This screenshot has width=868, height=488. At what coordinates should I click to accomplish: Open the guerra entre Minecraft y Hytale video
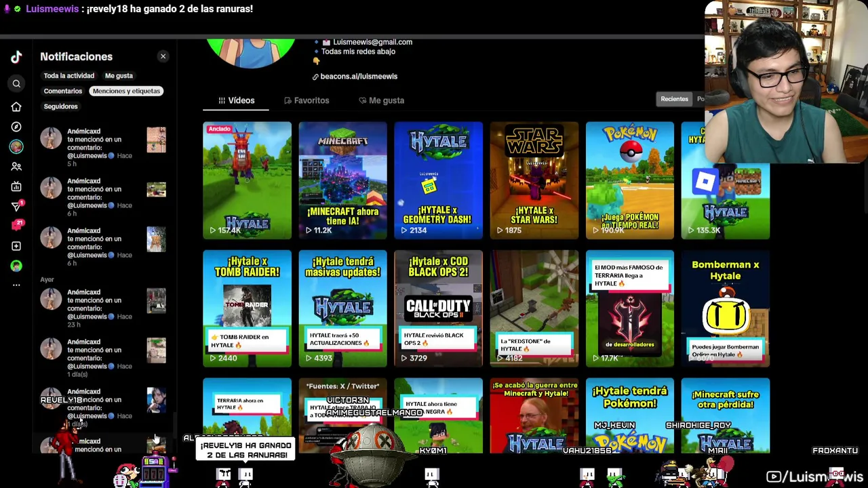534,415
